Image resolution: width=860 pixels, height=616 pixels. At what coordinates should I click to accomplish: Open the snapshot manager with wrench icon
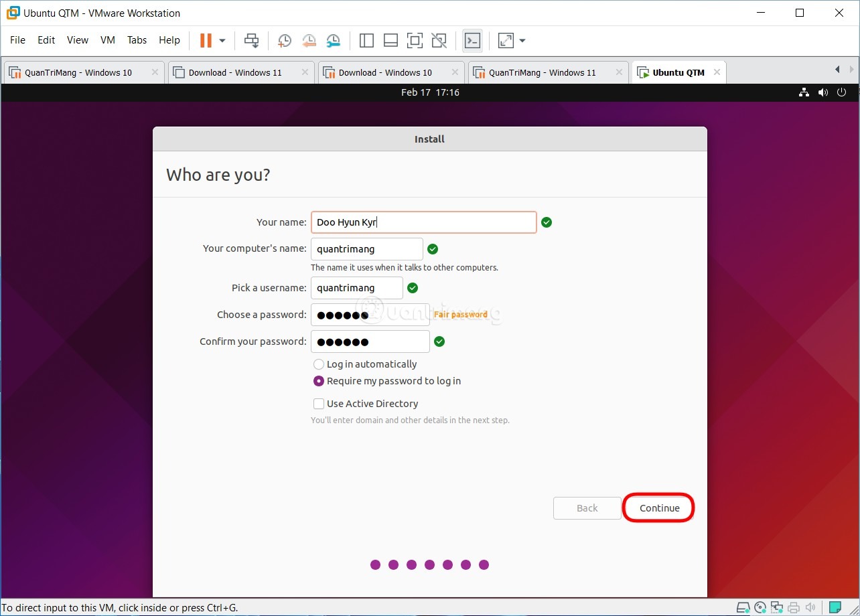pos(333,41)
